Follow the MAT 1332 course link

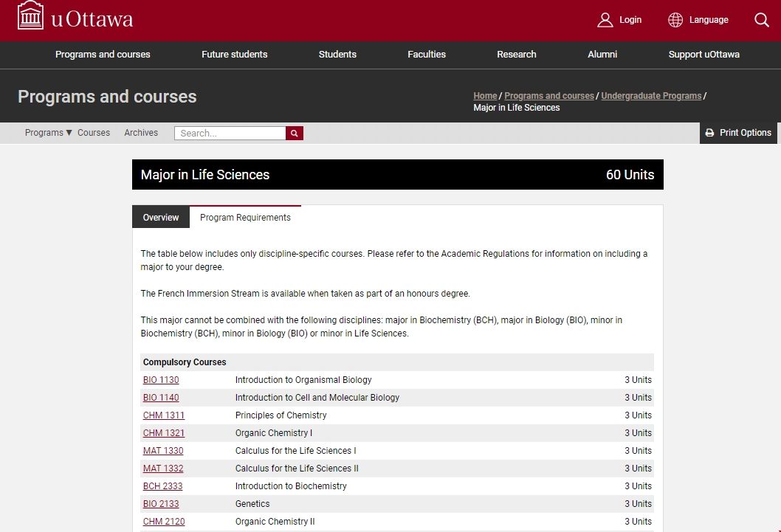163,469
